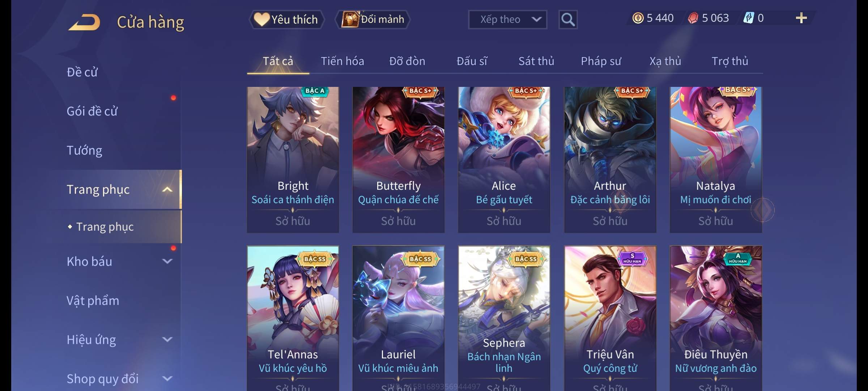Image resolution: width=868 pixels, height=391 pixels.
Task: Select Triệu Vân Quý công tử skin
Action: click(610, 319)
